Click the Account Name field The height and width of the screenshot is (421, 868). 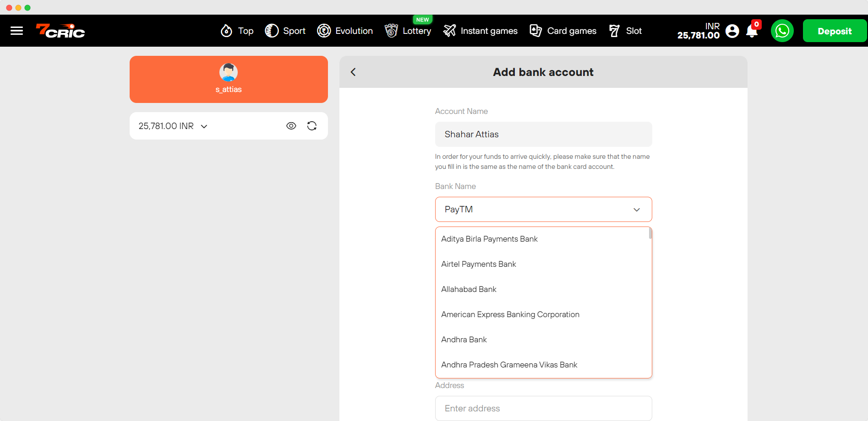click(x=543, y=134)
